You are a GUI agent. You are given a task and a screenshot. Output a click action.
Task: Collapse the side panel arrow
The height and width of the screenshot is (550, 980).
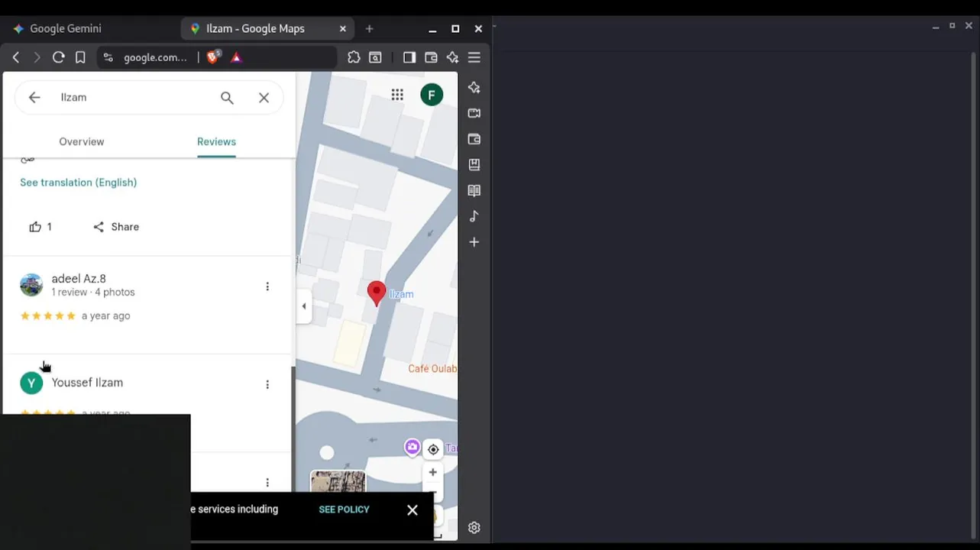pyautogui.click(x=304, y=306)
